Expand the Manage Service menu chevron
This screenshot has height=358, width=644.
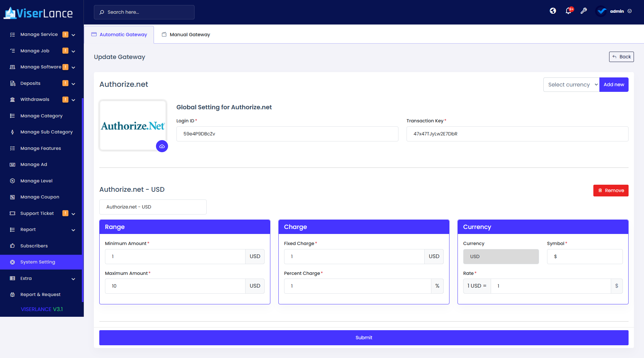[x=73, y=35]
